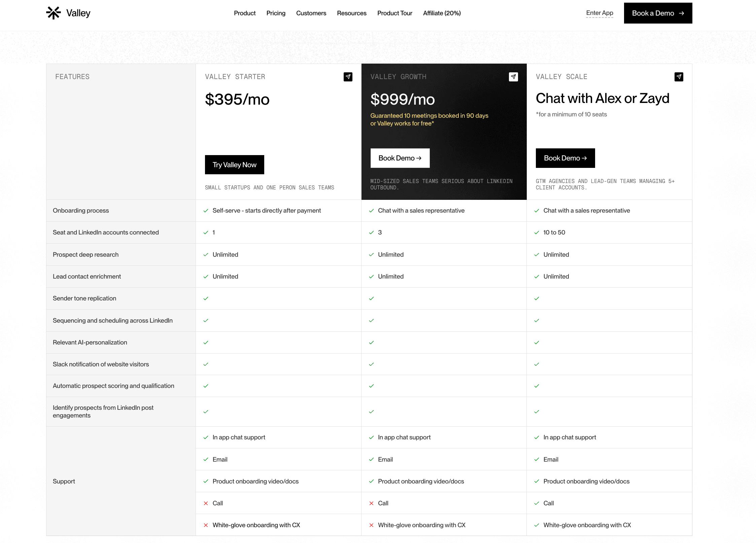Click the red X beside Call in Growth column

coord(371,503)
